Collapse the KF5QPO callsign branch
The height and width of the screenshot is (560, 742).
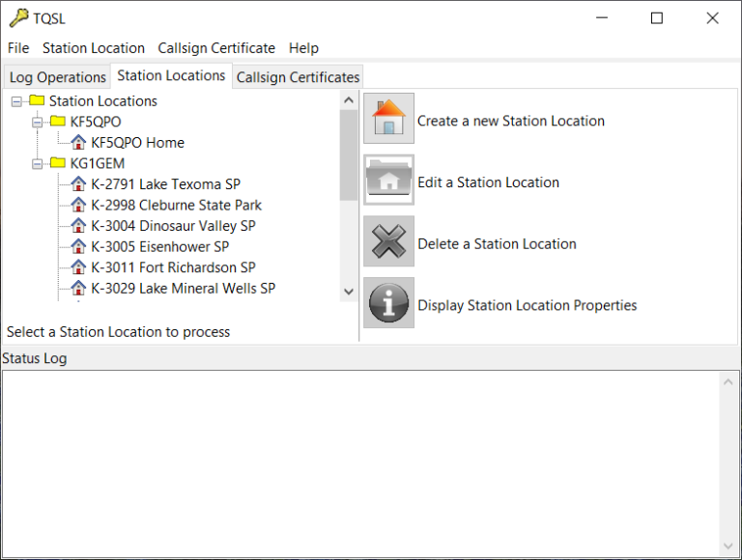[37, 122]
